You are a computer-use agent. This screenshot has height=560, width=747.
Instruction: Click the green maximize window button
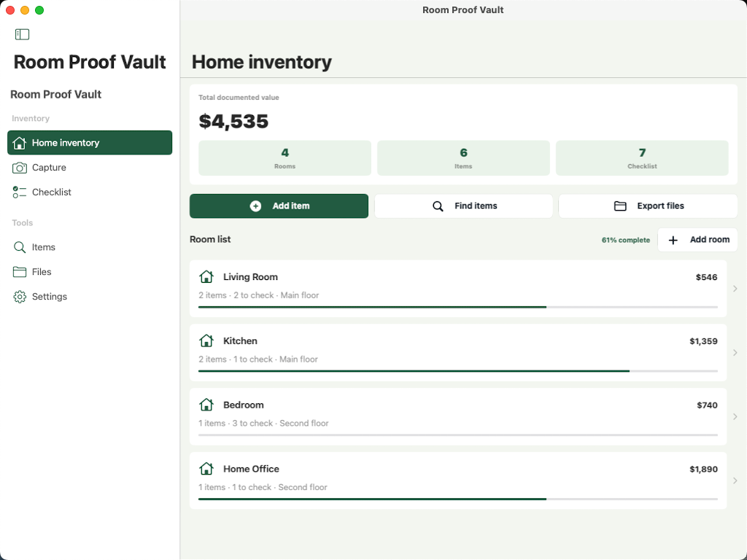click(x=39, y=10)
